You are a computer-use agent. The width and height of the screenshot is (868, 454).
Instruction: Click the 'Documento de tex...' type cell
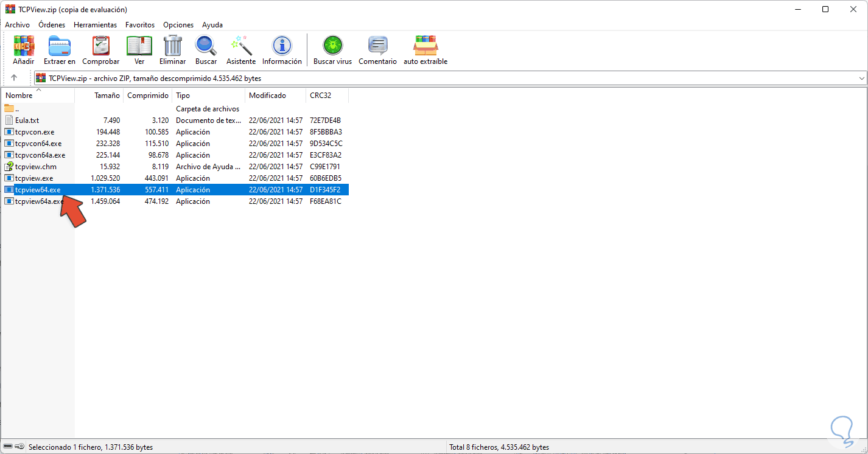(208, 120)
